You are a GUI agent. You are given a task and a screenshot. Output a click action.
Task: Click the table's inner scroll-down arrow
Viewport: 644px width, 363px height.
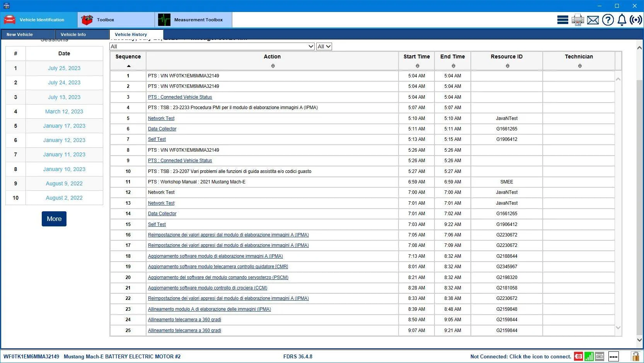(618, 327)
